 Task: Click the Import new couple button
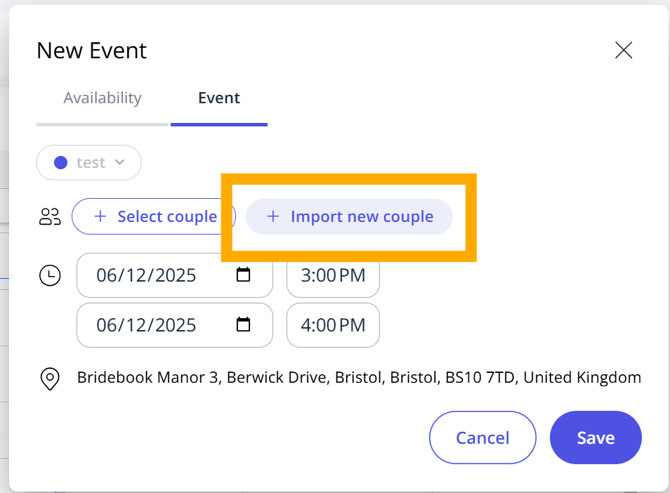pos(349,216)
